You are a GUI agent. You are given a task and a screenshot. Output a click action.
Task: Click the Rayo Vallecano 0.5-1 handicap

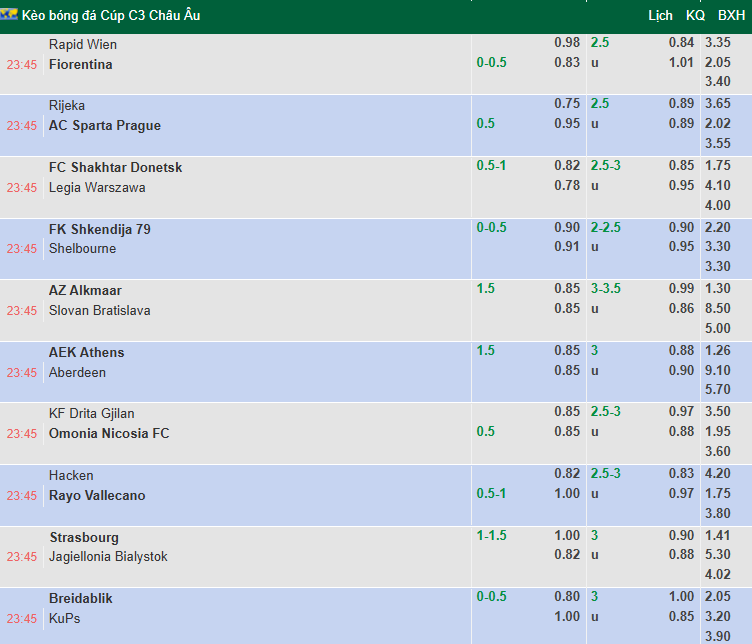click(491, 494)
